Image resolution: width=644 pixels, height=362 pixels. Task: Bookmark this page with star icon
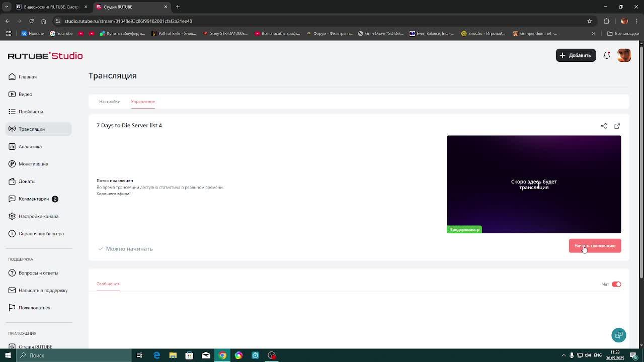[590, 21]
